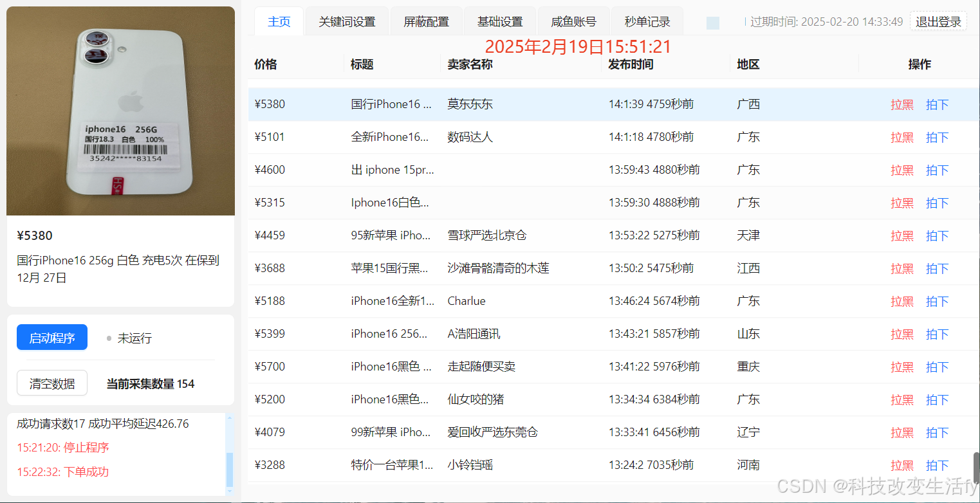Click log entry 15:22:32: 下单成功
This screenshot has width=980, height=503.
point(62,471)
